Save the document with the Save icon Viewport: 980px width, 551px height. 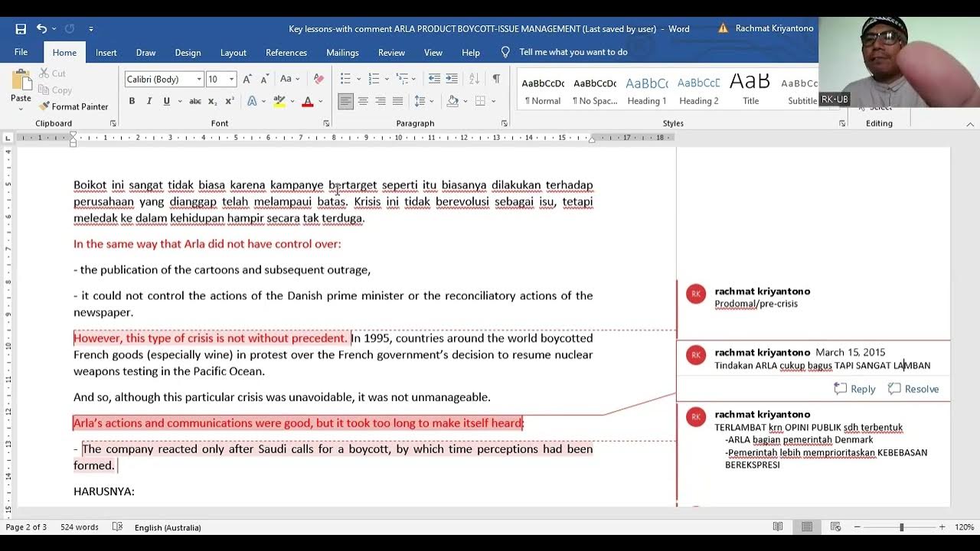21,29
